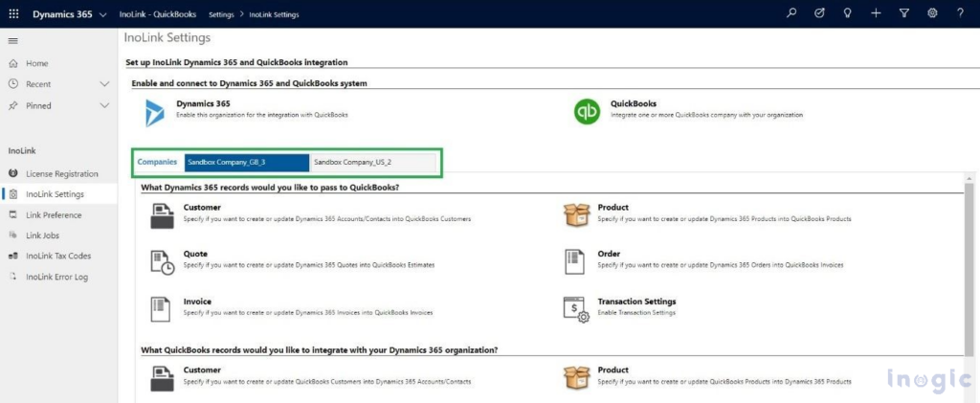Click the Link Preference icon

[x=13, y=214]
